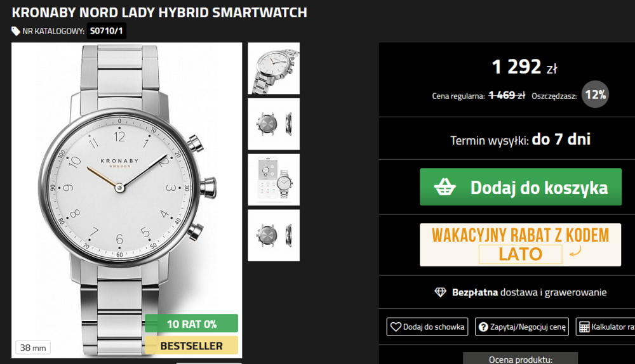
Task: Click the question mark icon by Zapytaj/Negocjuj cenę
Action: [x=483, y=327]
